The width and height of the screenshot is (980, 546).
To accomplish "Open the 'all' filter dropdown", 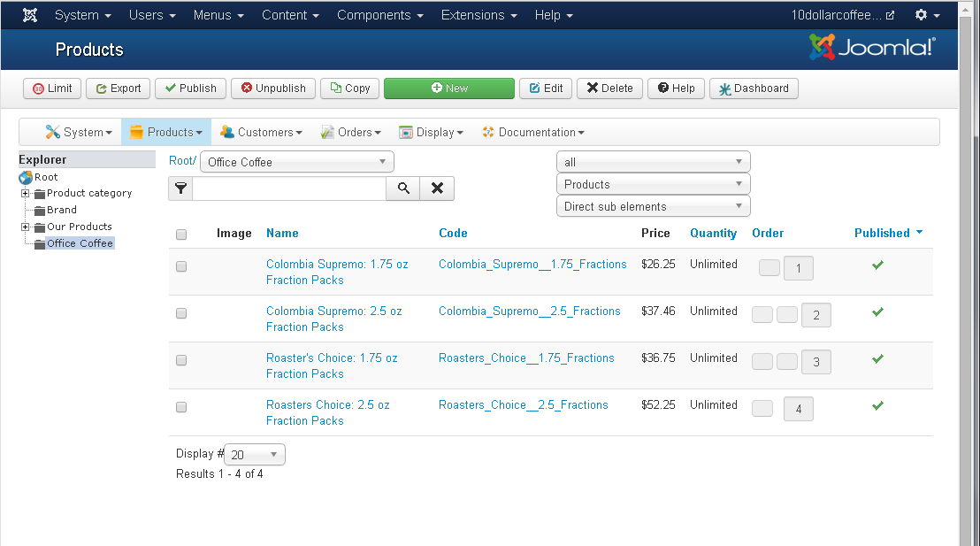I will 653,162.
